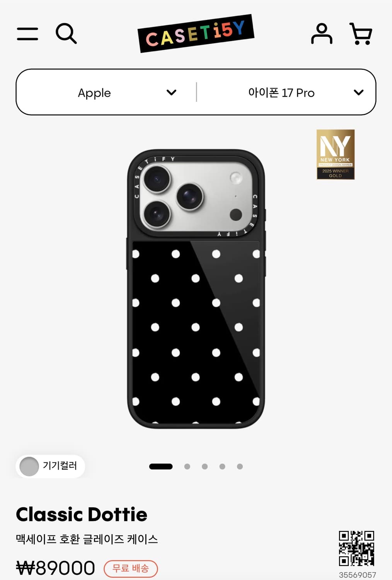Select the second image carousel dot
Screen dimensions: 392x580
click(x=187, y=466)
